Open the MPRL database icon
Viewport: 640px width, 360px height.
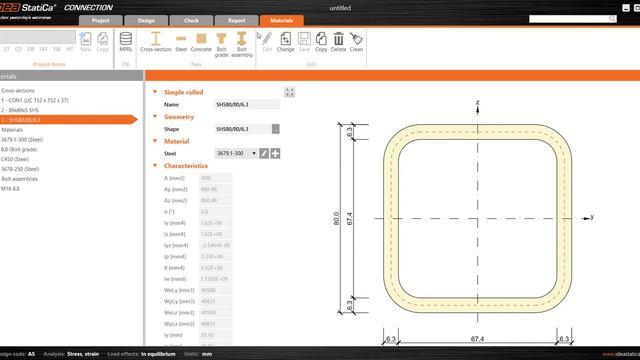pyautogui.click(x=126, y=42)
